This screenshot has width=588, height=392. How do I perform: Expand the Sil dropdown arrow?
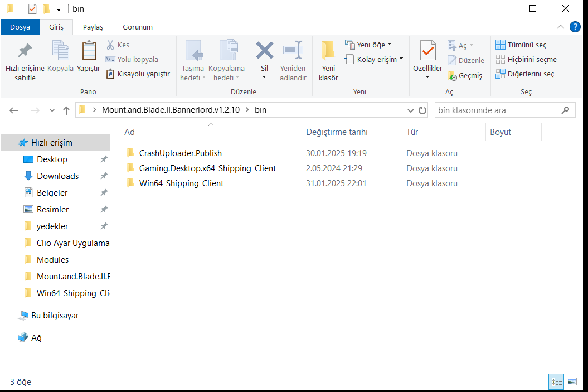click(264, 77)
